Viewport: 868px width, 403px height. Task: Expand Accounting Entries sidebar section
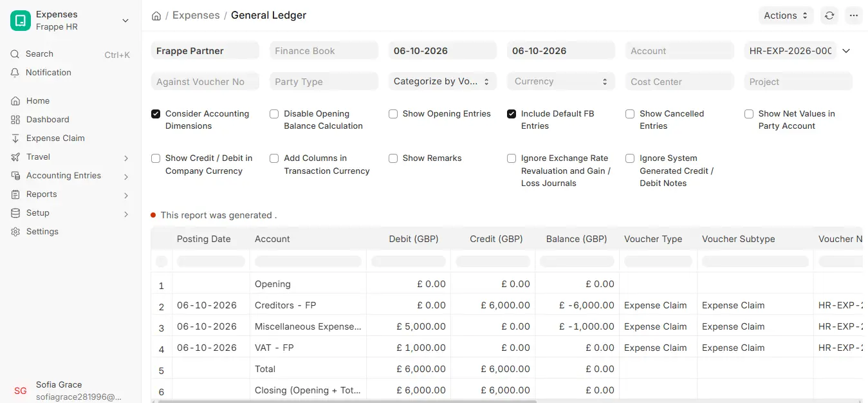126,176
